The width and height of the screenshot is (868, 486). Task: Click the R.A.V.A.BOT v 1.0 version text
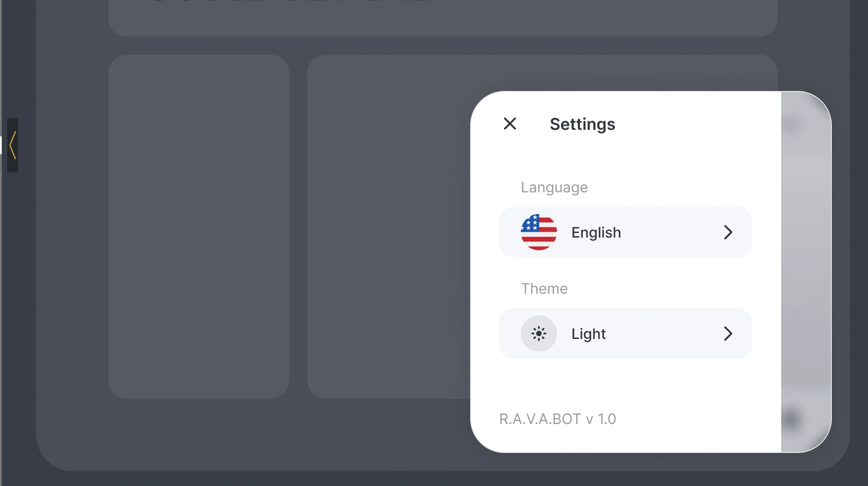click(x=559, y=419)
